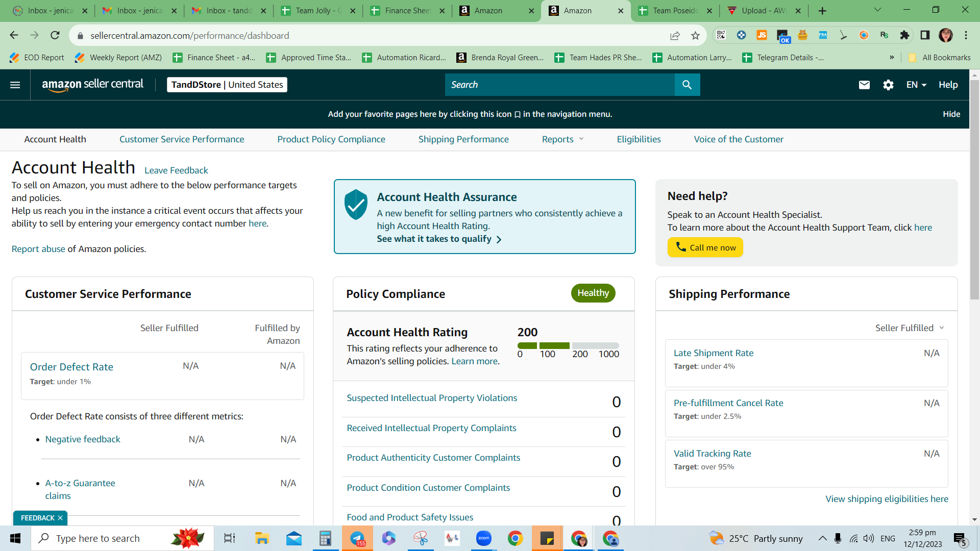Click the Seller Central search field

coord(560,85)
